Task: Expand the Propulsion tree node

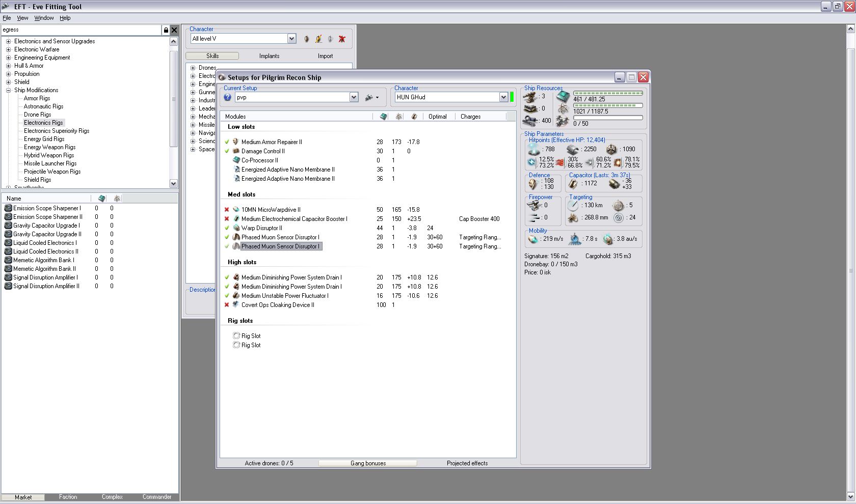Action: click(x=8, y=74)
